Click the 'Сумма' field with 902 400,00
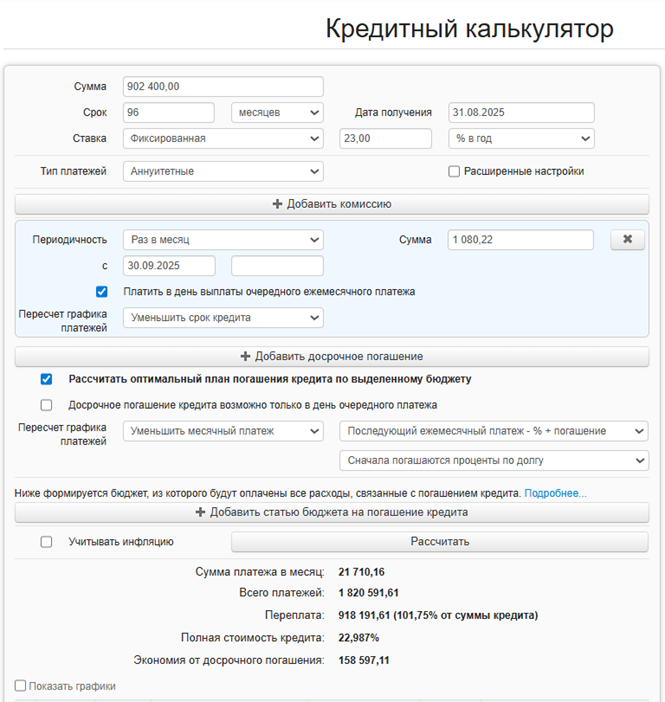665x702 pixels. coord(223,87)
